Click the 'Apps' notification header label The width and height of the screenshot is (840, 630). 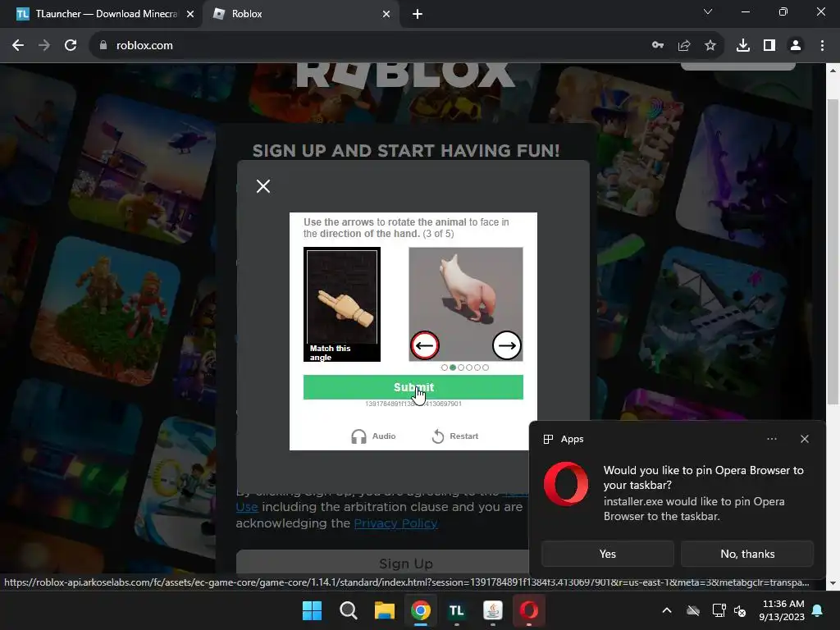click(572, 439)
